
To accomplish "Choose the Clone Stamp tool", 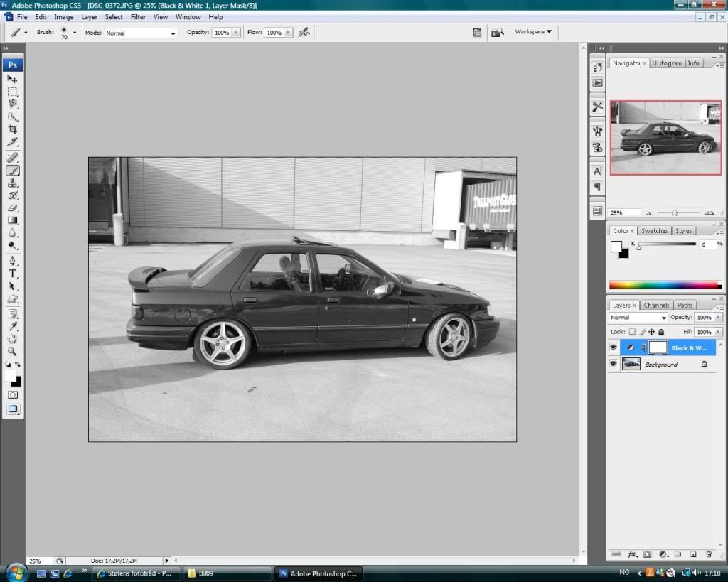I will pyautogui.click(x=13, y=183).
